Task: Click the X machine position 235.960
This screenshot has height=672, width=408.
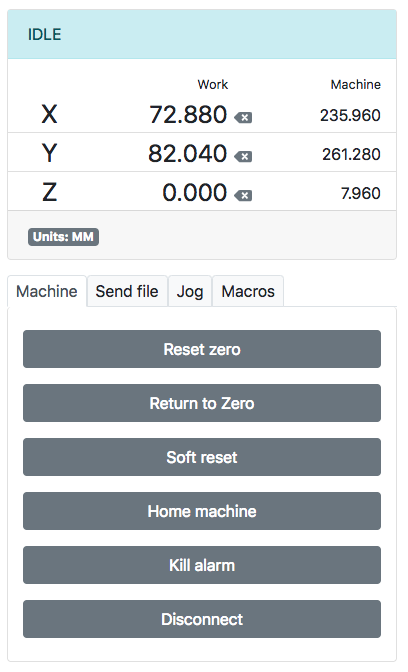Action: pos(350,115)
